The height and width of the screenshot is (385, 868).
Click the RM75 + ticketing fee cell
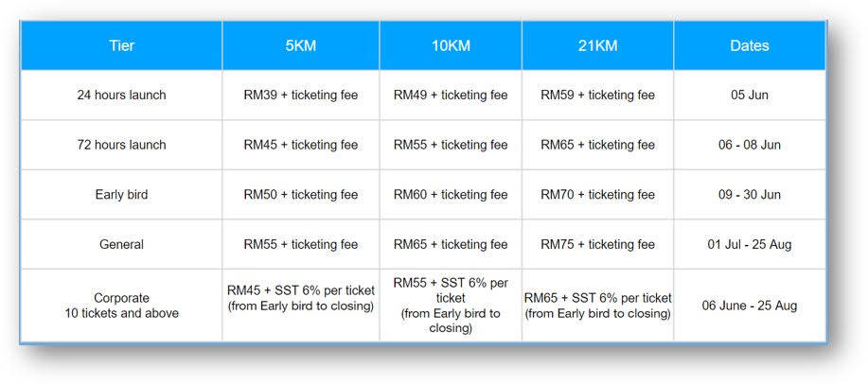[x=598, y=244]
